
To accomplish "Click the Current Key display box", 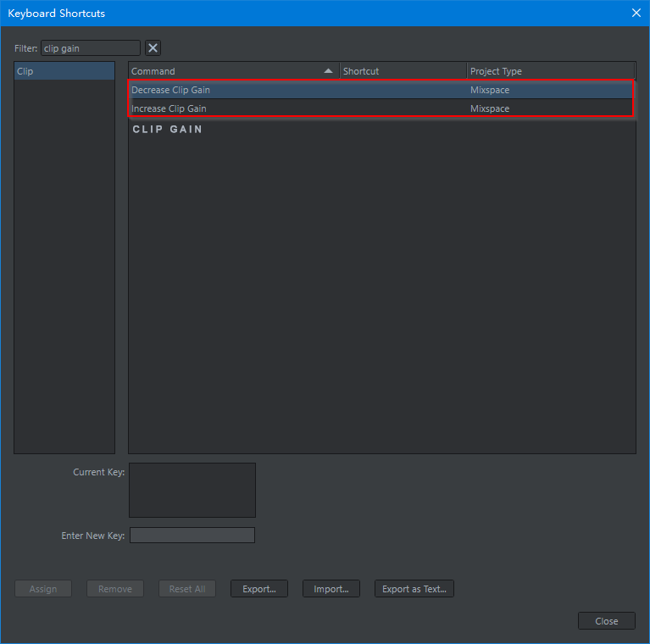I will pos(192,490).
